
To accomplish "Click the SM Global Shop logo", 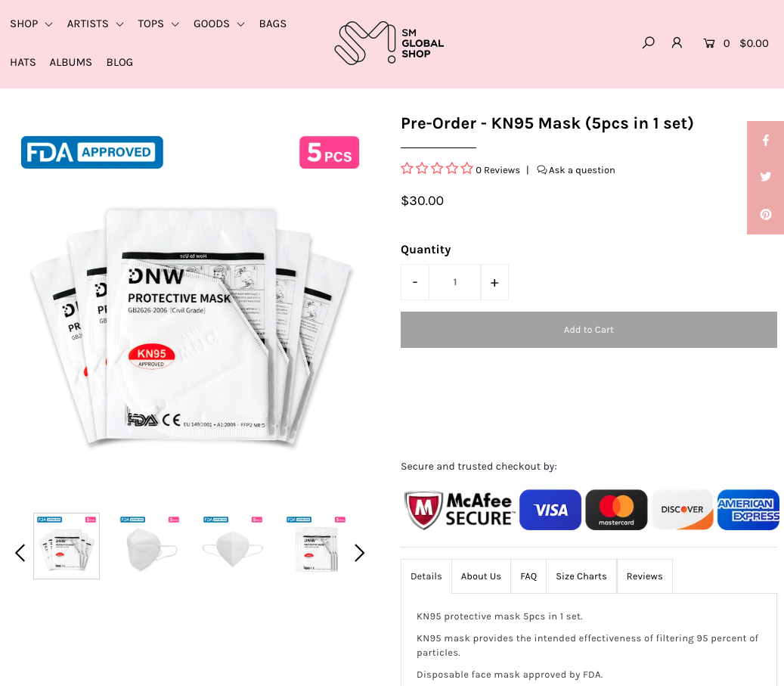I will pos(389,43).
